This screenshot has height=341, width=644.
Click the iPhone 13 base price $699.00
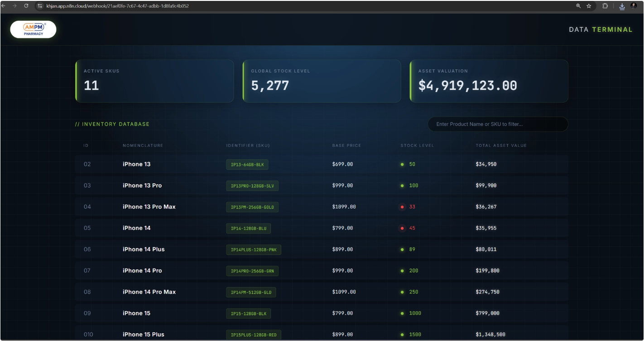tap(342, 164)
